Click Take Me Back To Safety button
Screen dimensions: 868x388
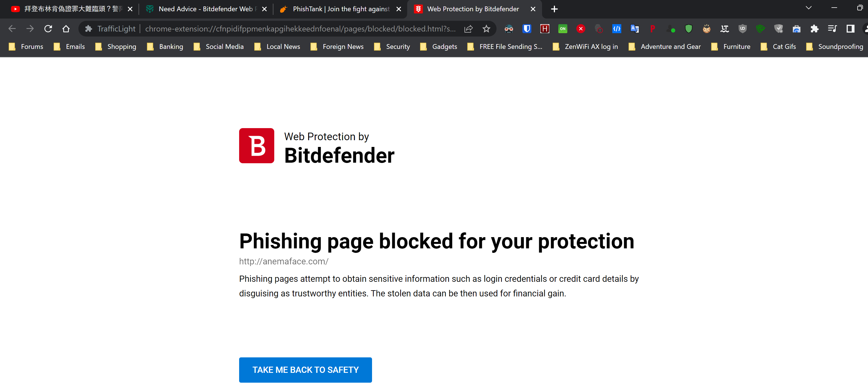point(305,369)
